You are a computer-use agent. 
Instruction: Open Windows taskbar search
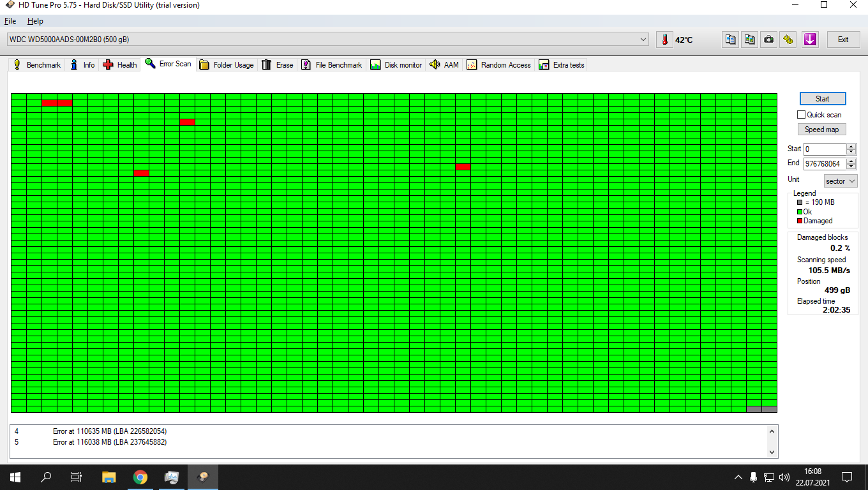(x=46, y=477)
